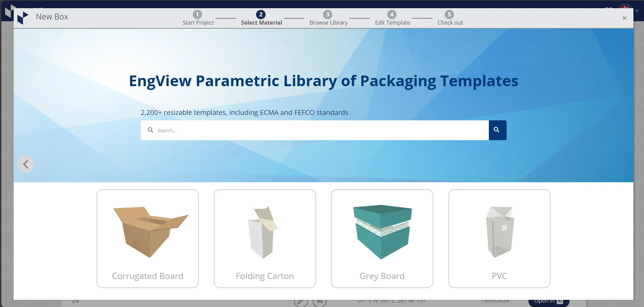Open the language flag dropdown arrow
The width and height of the screenshot is (644, 307).
pyautogui.click(x=637, y=11)
